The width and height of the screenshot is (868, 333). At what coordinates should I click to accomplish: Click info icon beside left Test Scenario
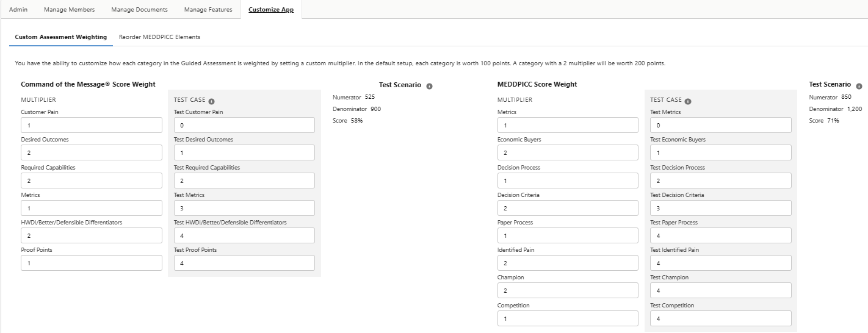pos(429,86)
